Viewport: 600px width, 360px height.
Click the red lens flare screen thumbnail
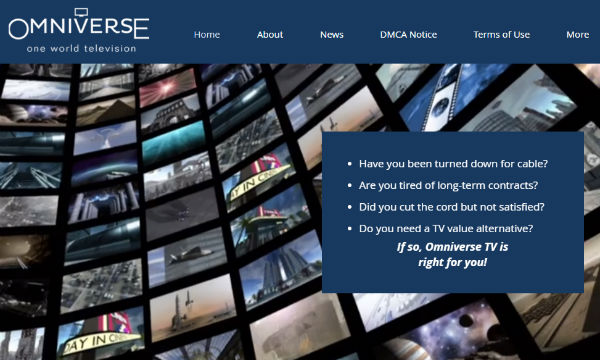coord(168,88)
